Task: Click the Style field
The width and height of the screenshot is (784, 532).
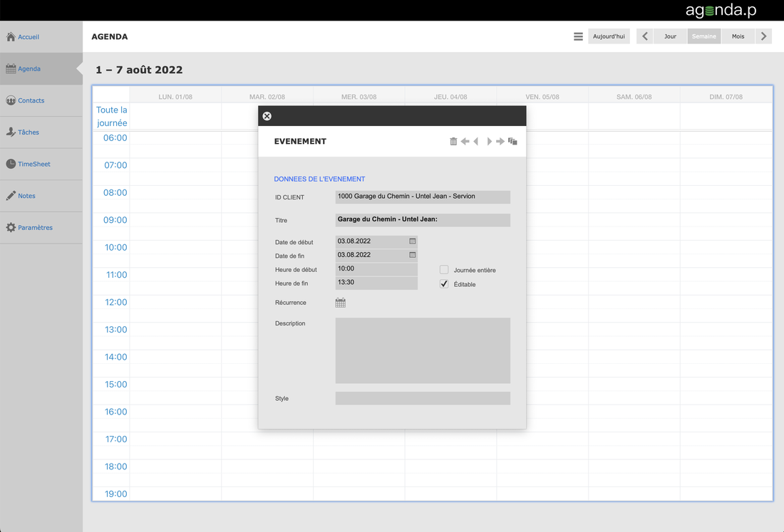Action: click(423, 398)
